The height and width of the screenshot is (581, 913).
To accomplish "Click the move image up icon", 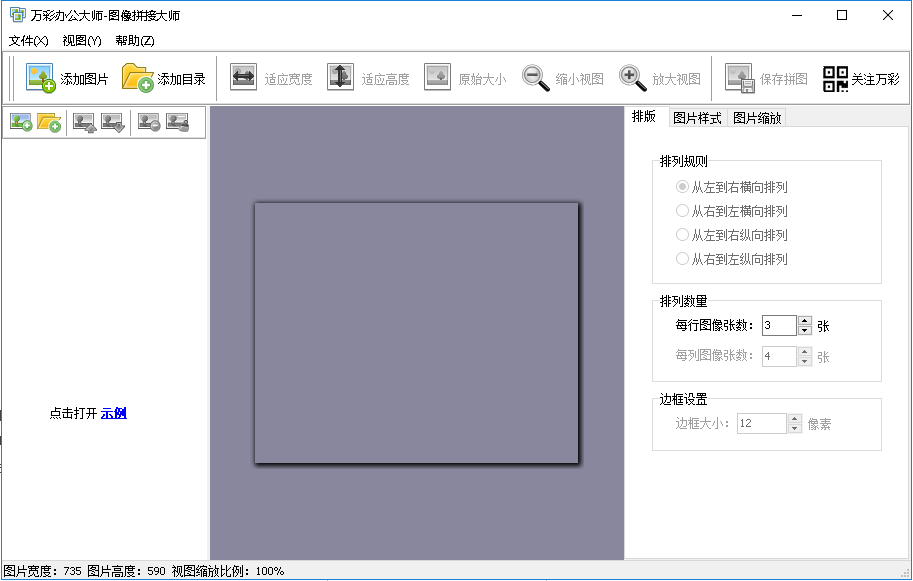I will coord(85,122).
